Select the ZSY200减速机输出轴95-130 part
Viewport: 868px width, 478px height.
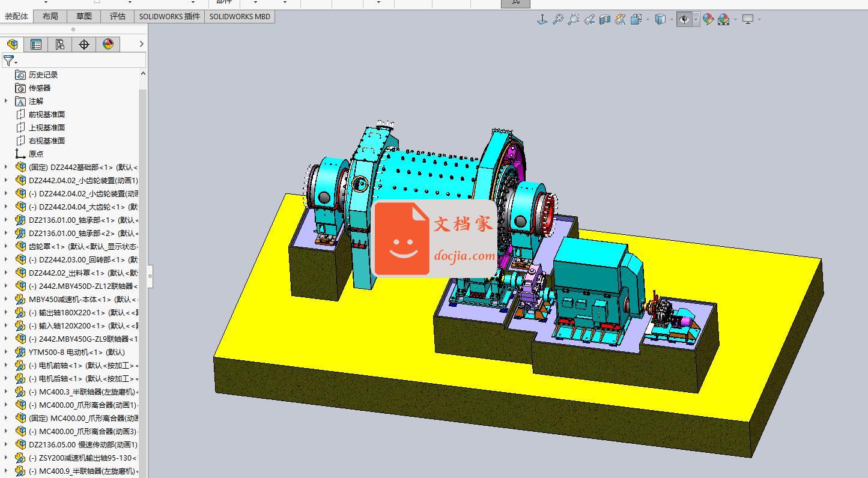click(83, 458)
